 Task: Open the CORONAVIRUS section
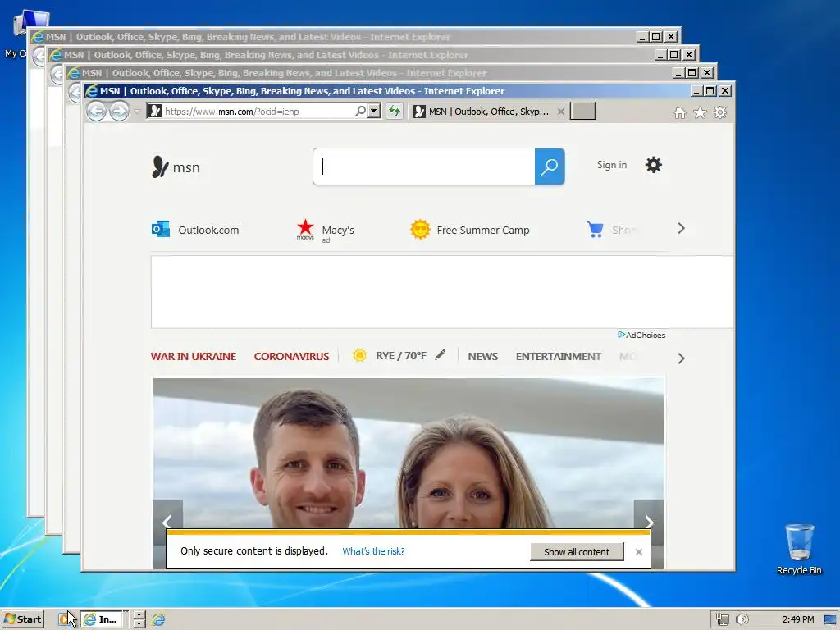[291, 356]
